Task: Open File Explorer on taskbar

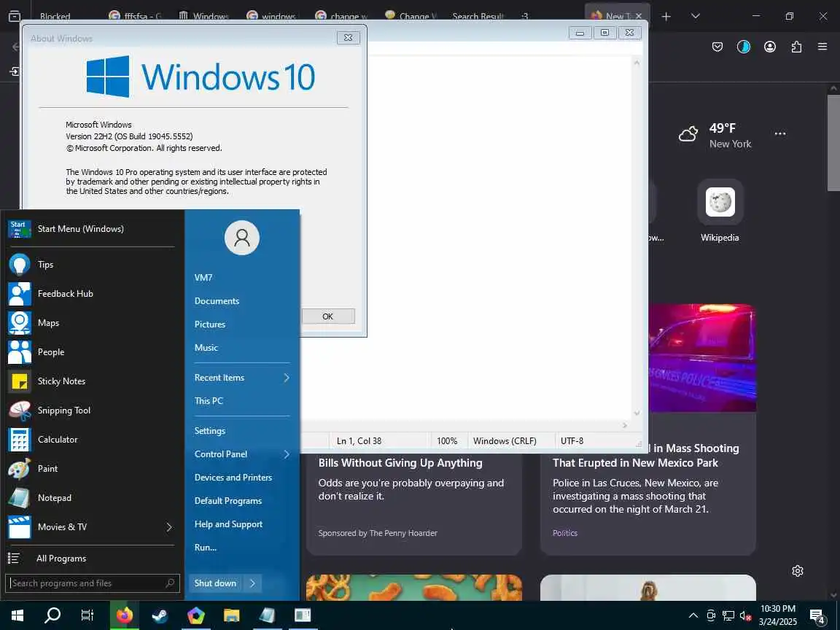Action: pos(231,615)
